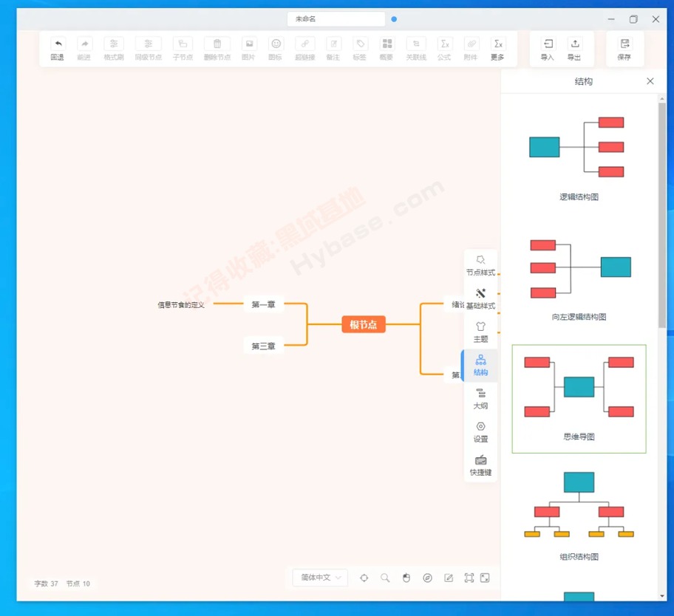Click the 附件 attachment paperclip icon
The height and width of the screenshot is (616, 674).
pos(472,44)
